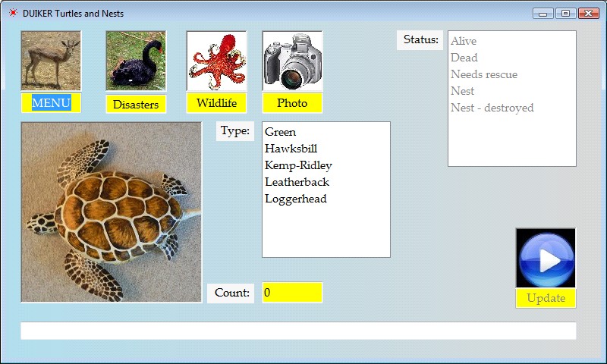Click the DUIKER app icon in title bar

(12, 13)
